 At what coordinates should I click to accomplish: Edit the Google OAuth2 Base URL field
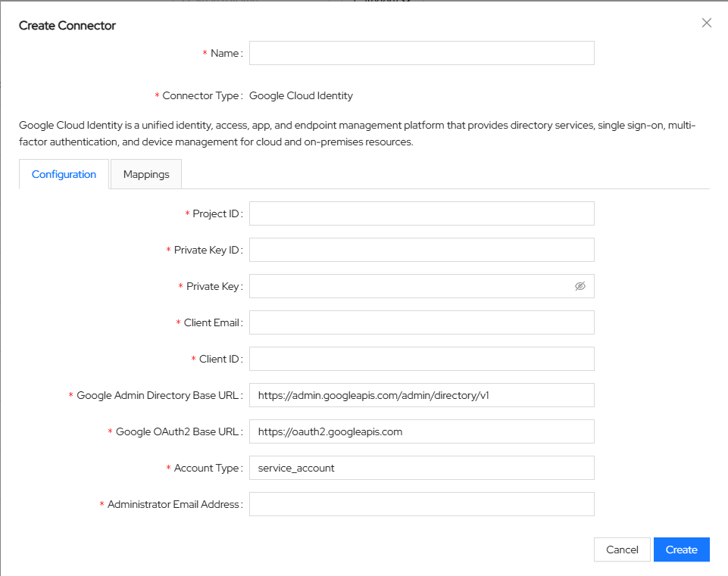click(421, 431)
